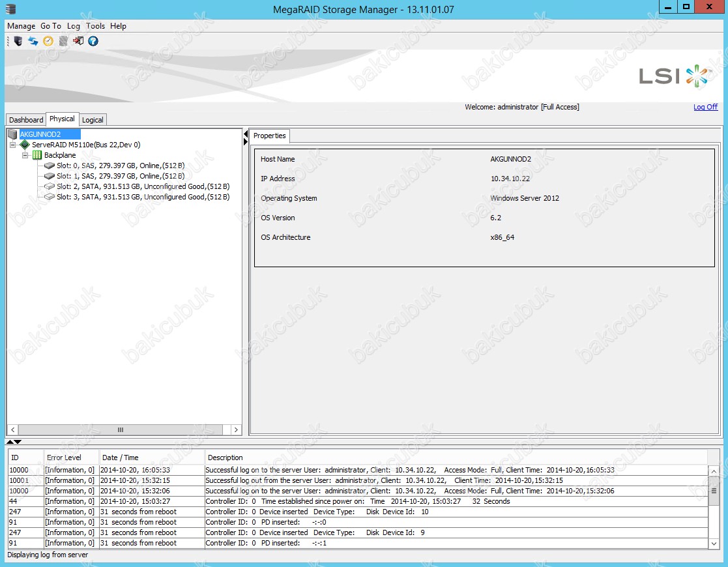Click the OS Version value 6.2

(496, 217)
